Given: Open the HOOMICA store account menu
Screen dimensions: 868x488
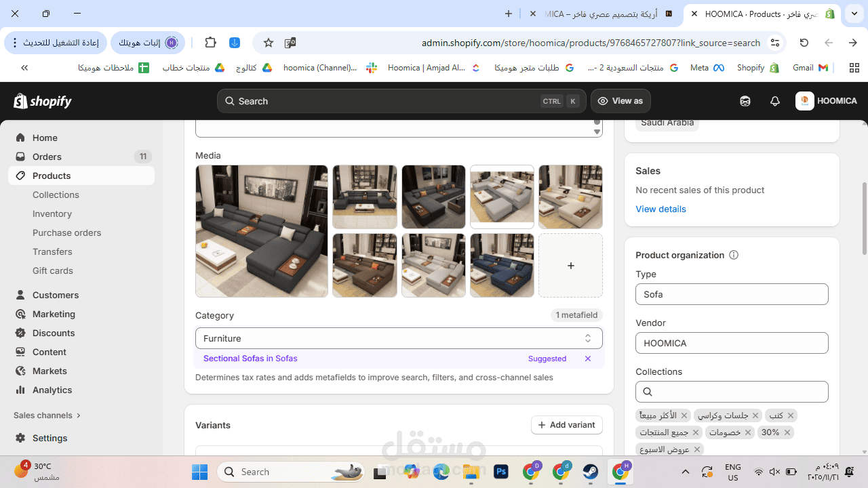Looking at the screenshot, I should 827,101.
